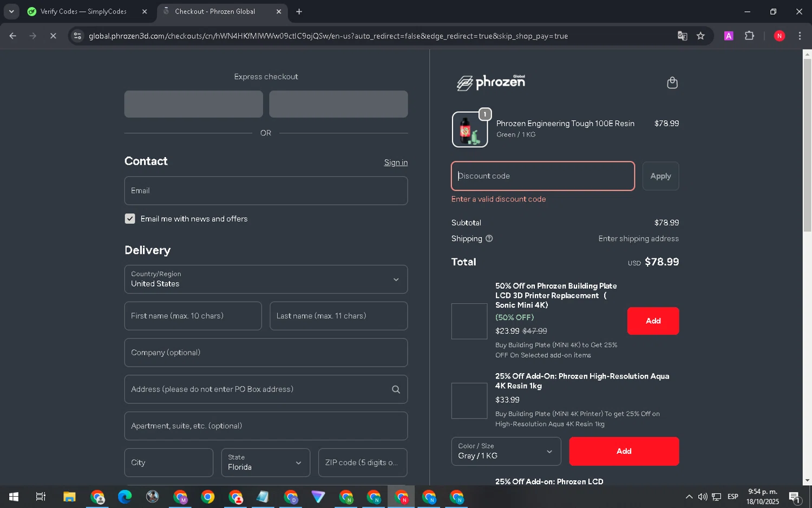Launch Microsoft Edge from the taskbar
812x508 pixels.
125,497
